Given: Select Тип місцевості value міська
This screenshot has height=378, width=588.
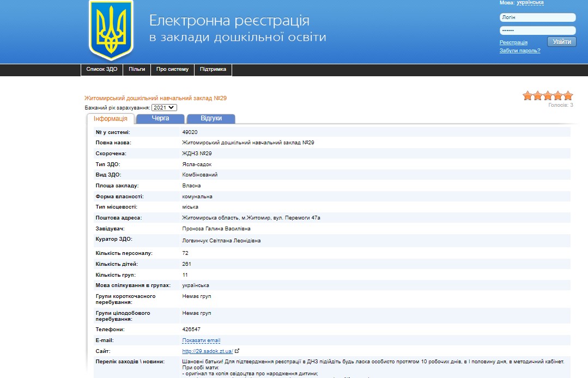Looking at the screenshot, I should [190, 207].
